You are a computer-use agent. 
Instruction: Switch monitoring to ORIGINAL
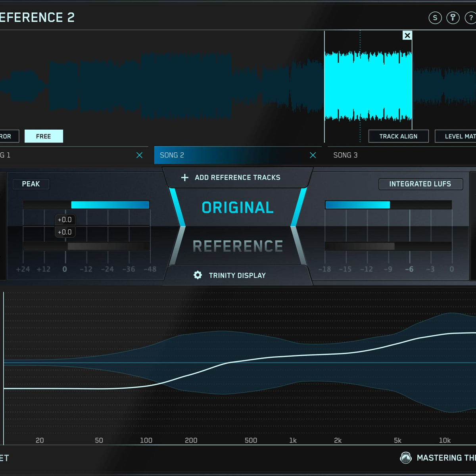tap(238, 207)
